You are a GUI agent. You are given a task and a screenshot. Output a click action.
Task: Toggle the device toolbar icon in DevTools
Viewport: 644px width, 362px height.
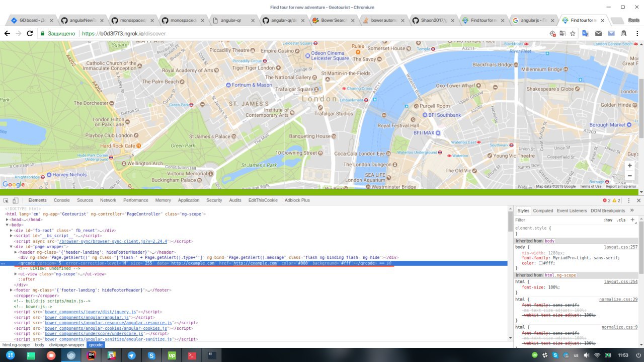coord(16,200)
